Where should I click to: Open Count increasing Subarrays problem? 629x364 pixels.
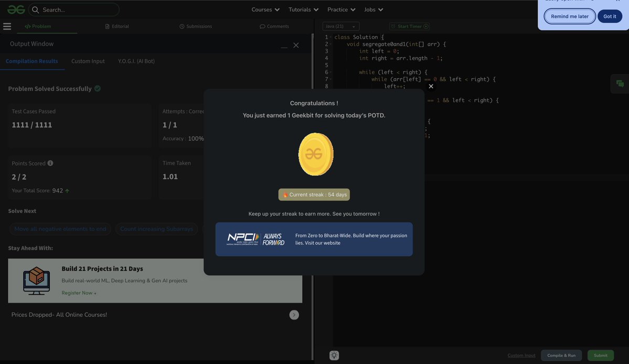pos(156,229)
